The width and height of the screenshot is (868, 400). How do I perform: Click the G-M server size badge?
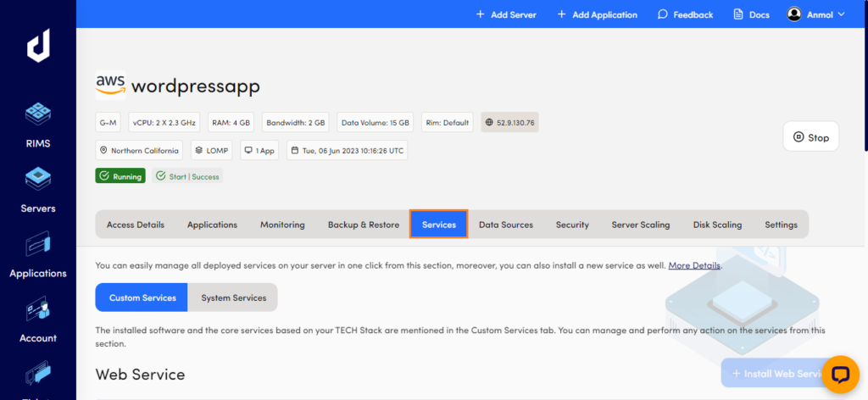108,122
